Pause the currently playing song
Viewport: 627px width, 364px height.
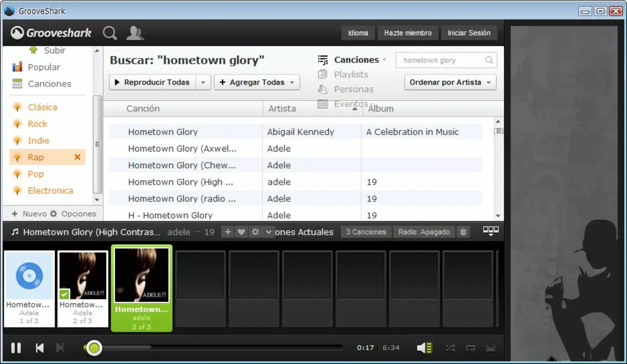[x=16, y=348]
